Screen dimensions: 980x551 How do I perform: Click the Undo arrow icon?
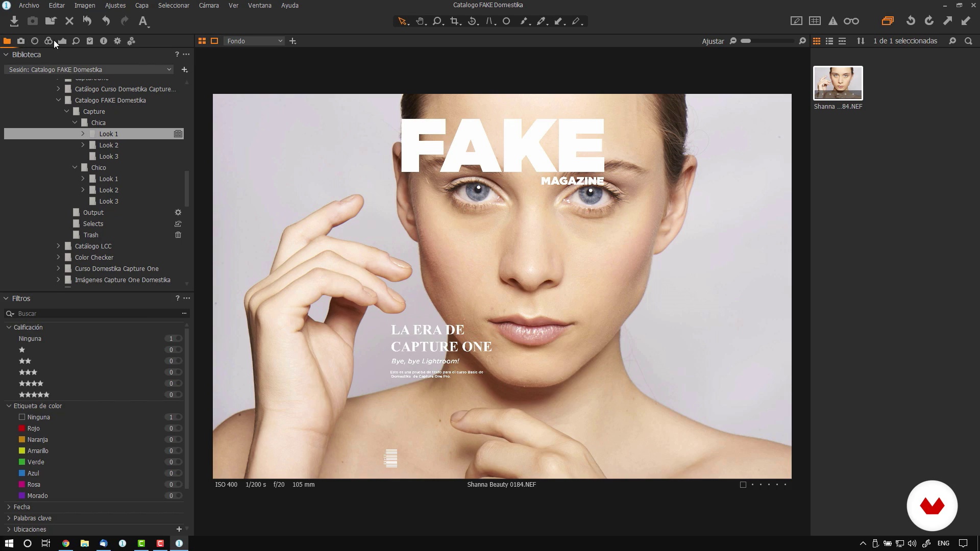[x=106, y=21]
